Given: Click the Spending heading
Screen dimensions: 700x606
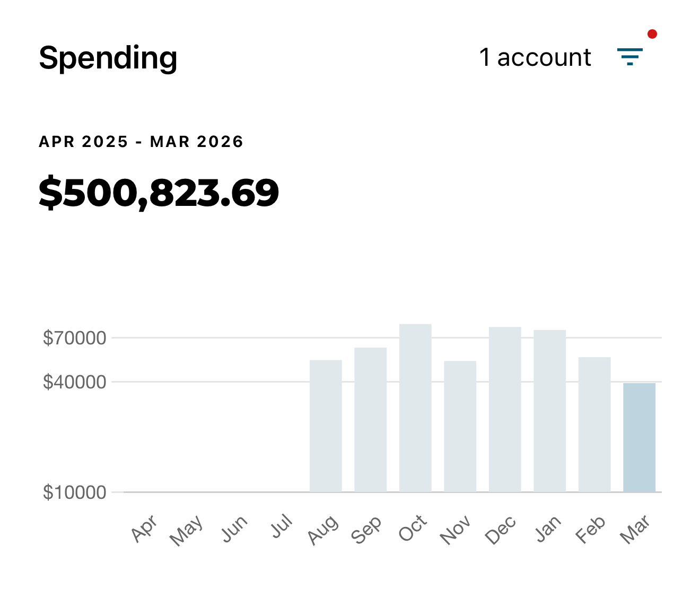Looking at the screenshot, I should tap(108, 57).
